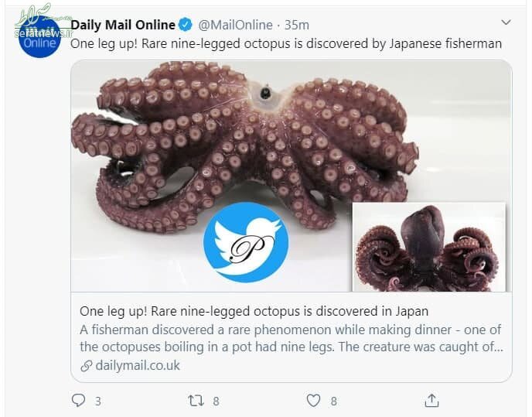The height and width of the screenshot is (417, 532).
Task: Open the dailymail.co.uk link
Action: 138,365
